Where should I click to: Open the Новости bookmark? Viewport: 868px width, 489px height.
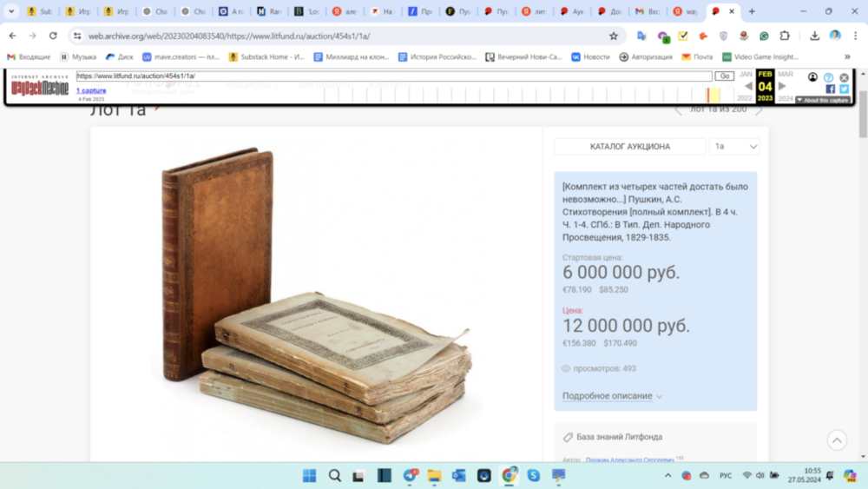point(590,56)
